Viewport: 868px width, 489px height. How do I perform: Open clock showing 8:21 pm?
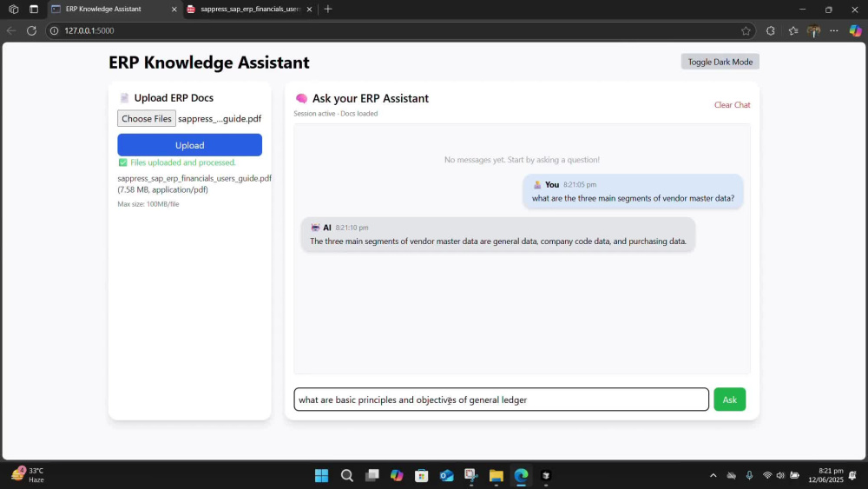[825, 475]
